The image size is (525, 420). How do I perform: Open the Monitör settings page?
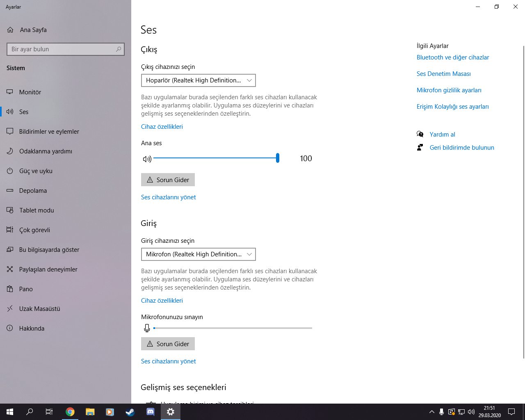[x=66, y=92]
